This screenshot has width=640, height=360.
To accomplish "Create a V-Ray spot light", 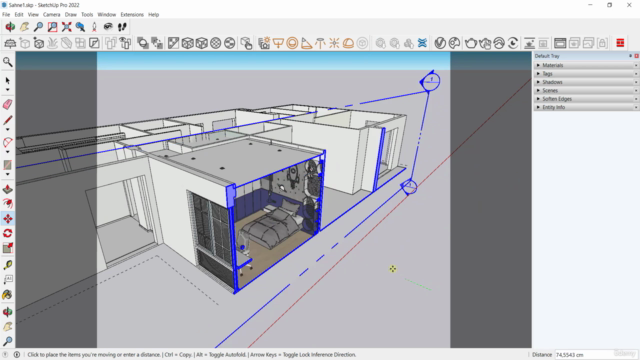I will click(306, 43).
